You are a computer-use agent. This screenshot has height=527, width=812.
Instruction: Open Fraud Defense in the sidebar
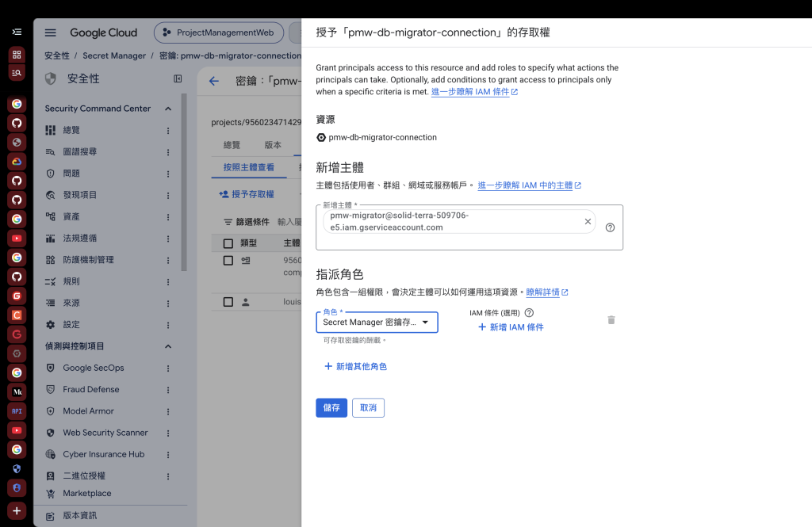point(90,389)
